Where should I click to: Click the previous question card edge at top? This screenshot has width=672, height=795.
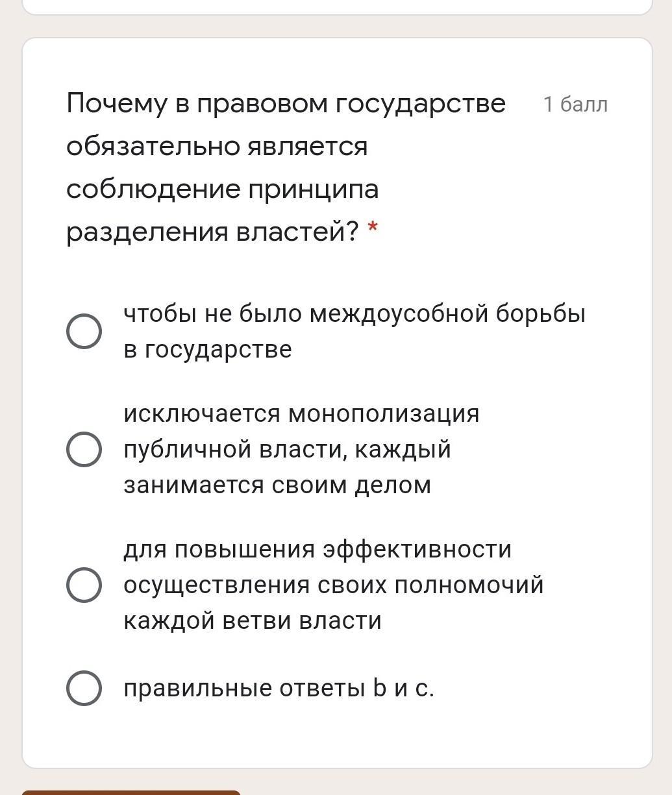tap(337, 8)
